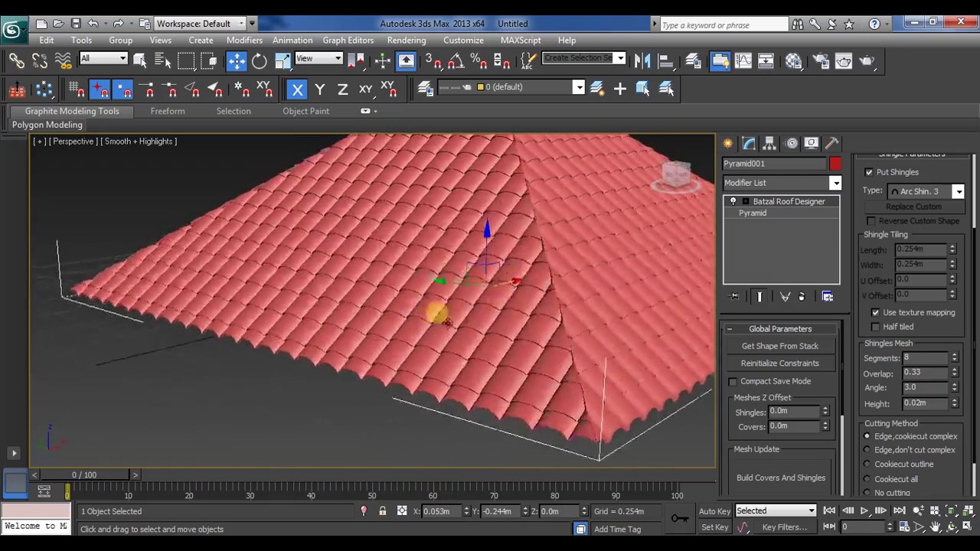
Task: Open the Modify panel tab
Action: [x=749, y=143]
